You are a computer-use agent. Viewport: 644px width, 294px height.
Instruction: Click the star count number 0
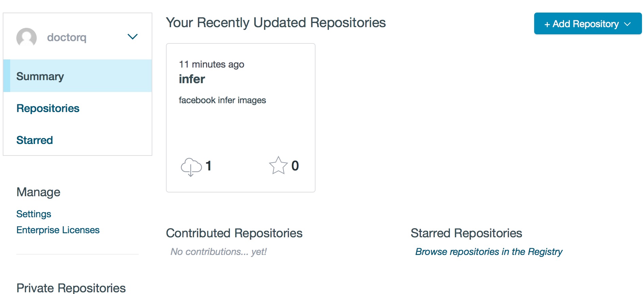click(295, 166)
